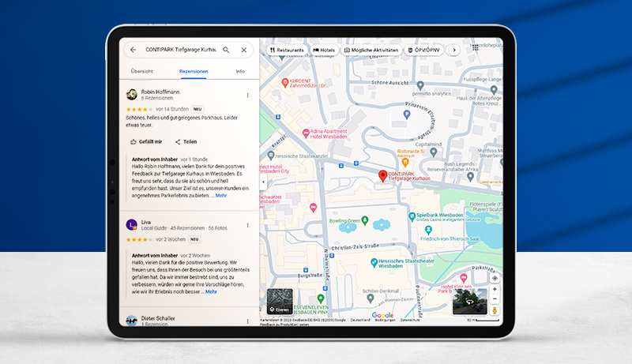
Task: Open options menu for Robin Hoffmann's review
Action: [247, 95]
